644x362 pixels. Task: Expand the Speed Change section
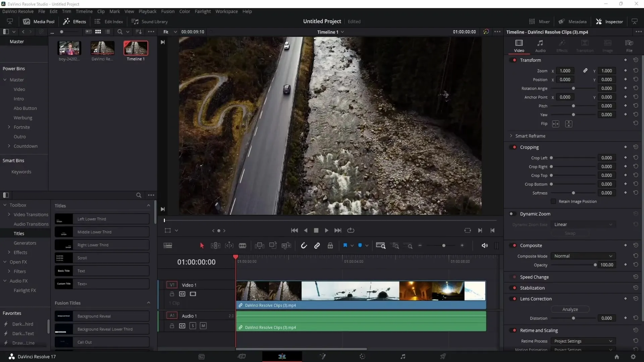pyautogui.click(x=535, y=277)
